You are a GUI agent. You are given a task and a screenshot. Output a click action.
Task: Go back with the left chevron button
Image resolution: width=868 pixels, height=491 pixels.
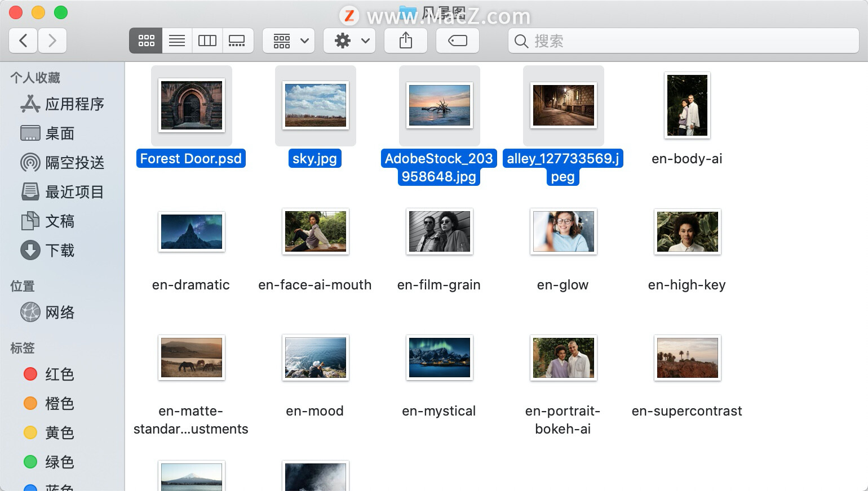23,41
